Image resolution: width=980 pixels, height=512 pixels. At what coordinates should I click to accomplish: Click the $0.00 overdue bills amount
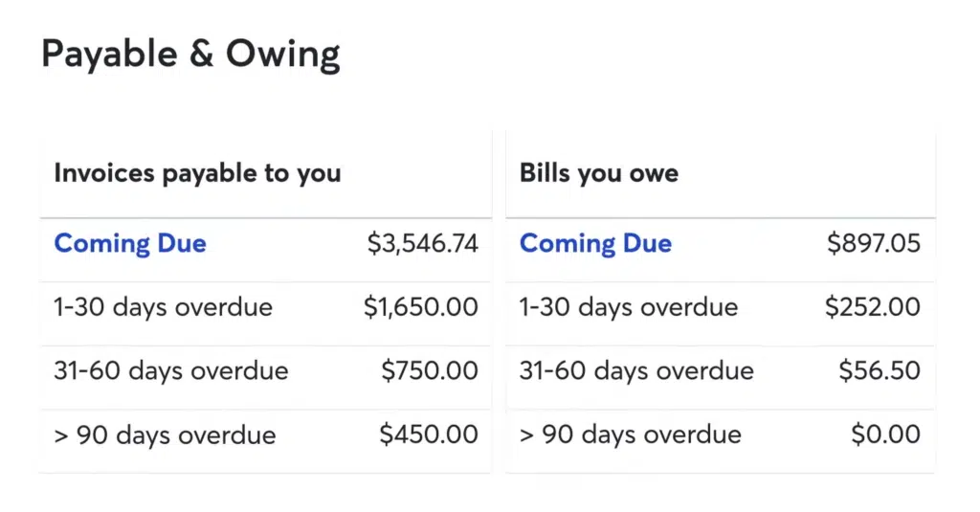pos(885,435)
